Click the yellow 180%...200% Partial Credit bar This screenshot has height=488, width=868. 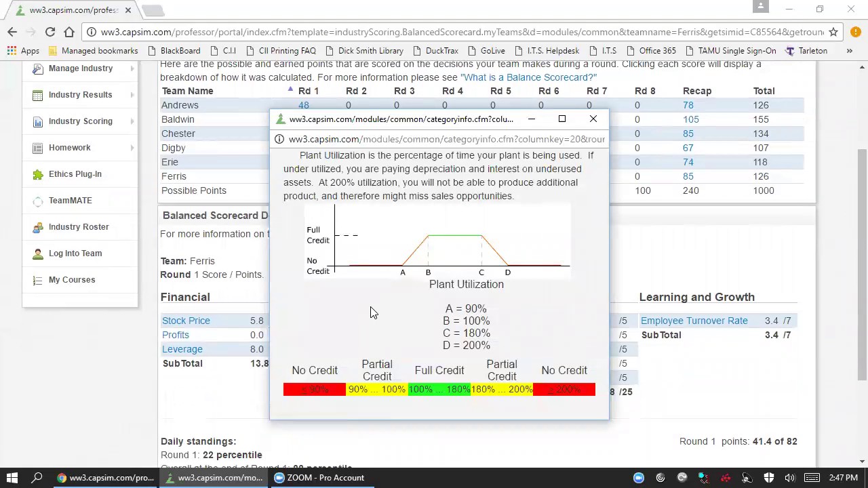502,390
